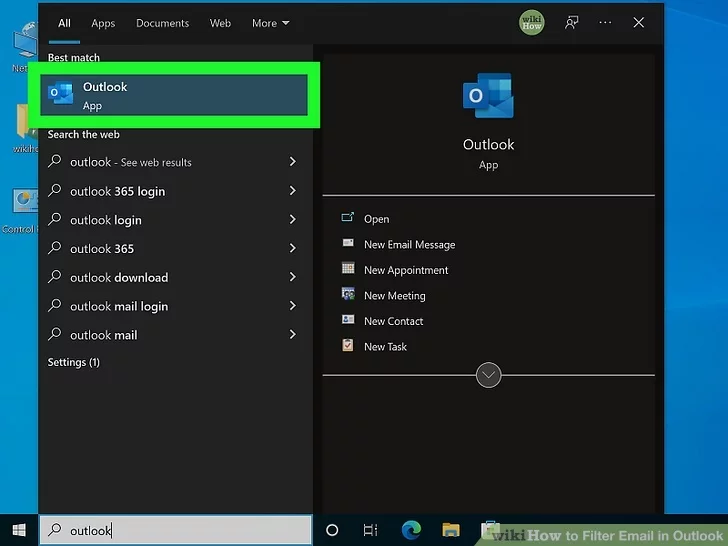Switch to the Apps tab

(103, 23)
